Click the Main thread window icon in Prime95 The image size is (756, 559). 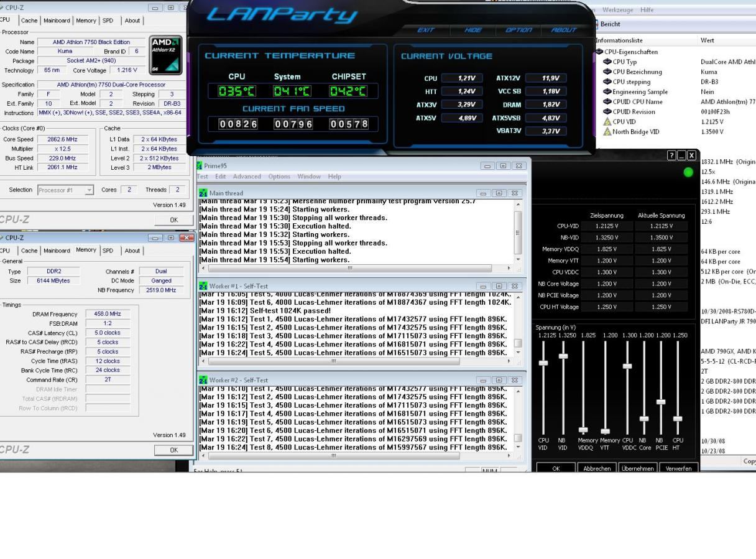click(x=203, y=193)
